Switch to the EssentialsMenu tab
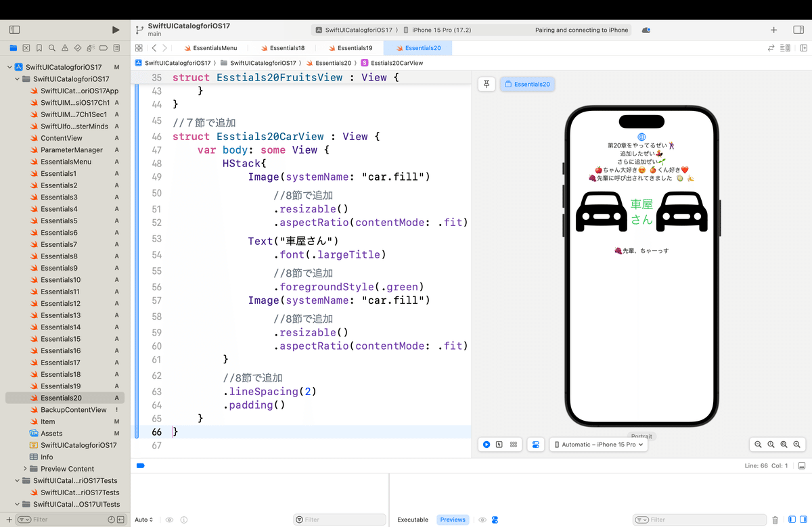This screenshot has width=812, height=527. coord(210,48)
